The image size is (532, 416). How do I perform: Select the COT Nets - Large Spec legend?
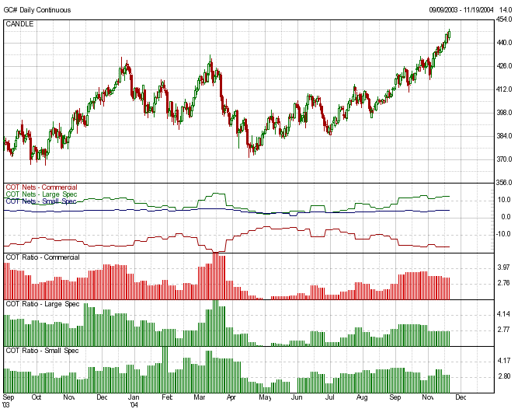(37, 194)
